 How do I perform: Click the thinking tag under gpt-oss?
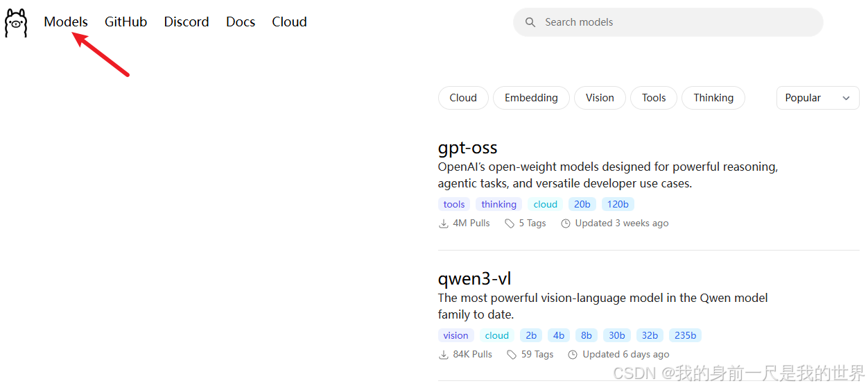pos(499,204)
